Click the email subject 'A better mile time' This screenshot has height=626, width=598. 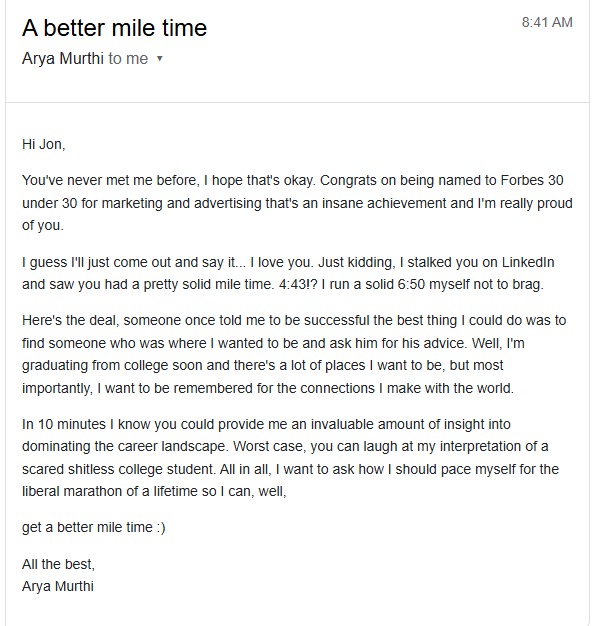pyautogui.click(x=115, y=28)
